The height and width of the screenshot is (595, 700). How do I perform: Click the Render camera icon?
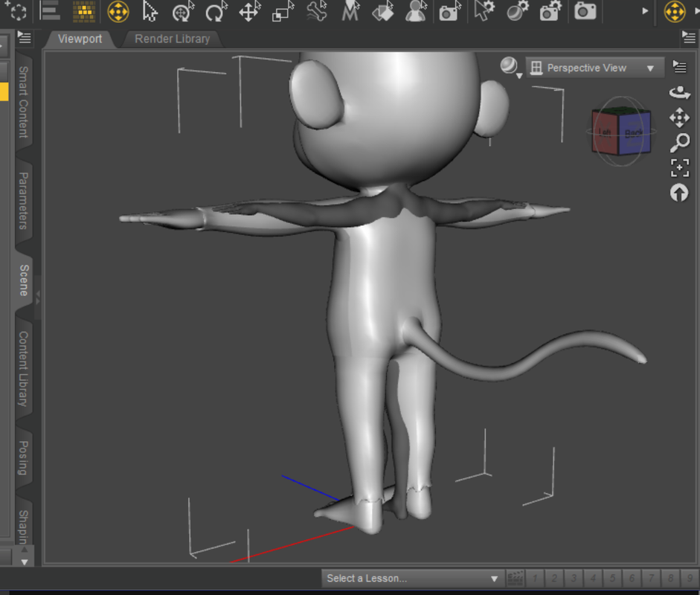[x=585, y=12]
